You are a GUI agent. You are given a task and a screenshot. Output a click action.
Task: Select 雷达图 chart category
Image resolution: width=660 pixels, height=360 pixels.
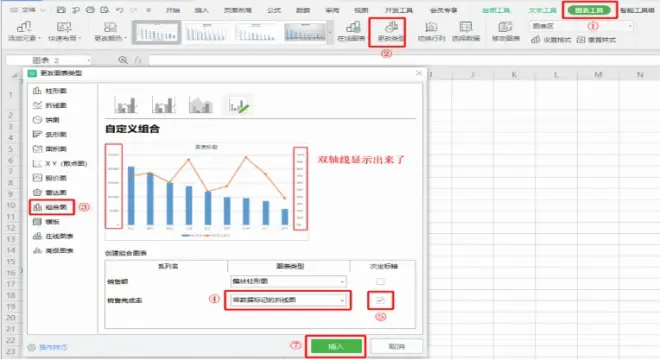(x=50, y=192)
